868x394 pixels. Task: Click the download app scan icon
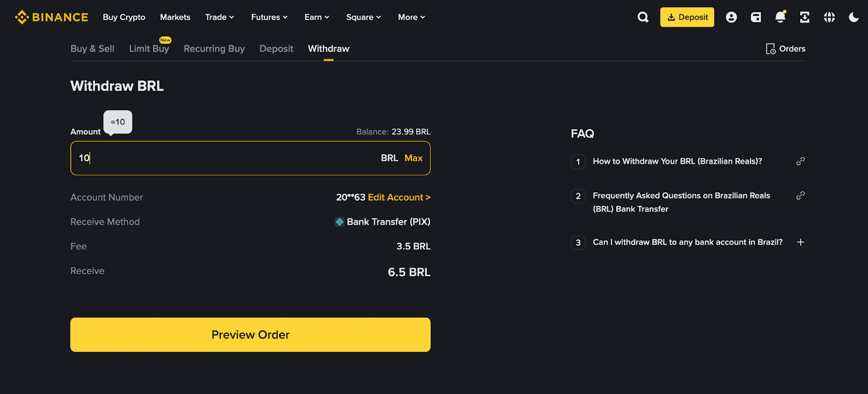coord(805,17)
